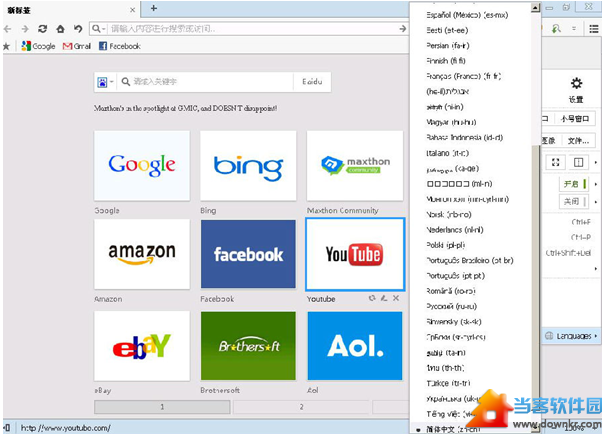Switch to quick access page 2
The width and height of the screenshot is (602, 434).
point(301,407)
